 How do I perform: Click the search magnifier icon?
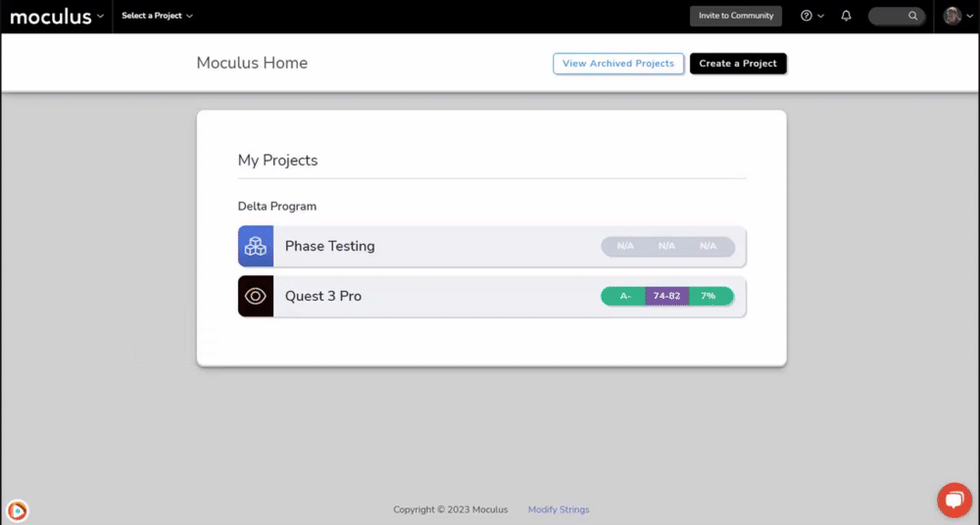pyautogui.click(x=913, y=17)
